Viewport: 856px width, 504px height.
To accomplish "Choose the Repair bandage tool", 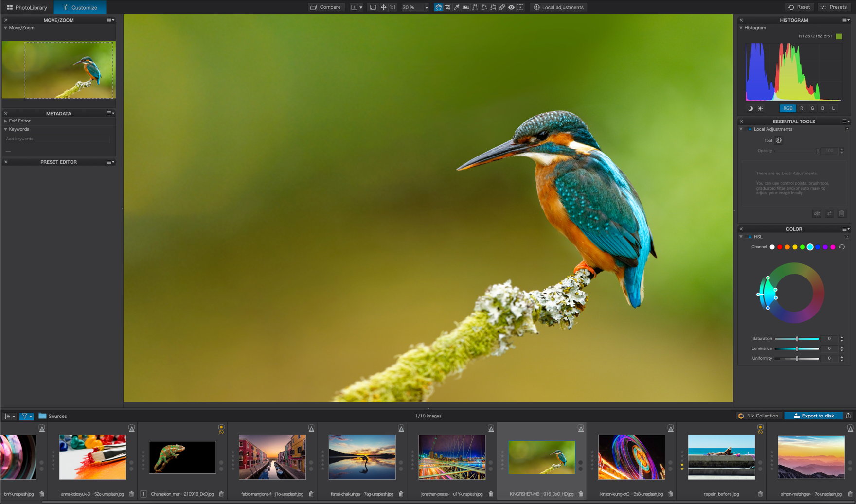I will click(x=502, y=7).
